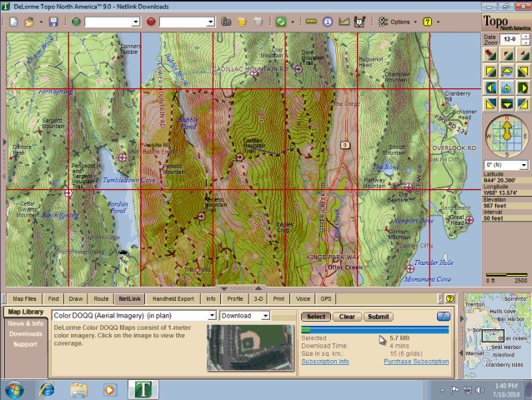This screenshot has height=400, width=532.
Task: Click the blue info circle icon
Action: [x=328, y=22]
